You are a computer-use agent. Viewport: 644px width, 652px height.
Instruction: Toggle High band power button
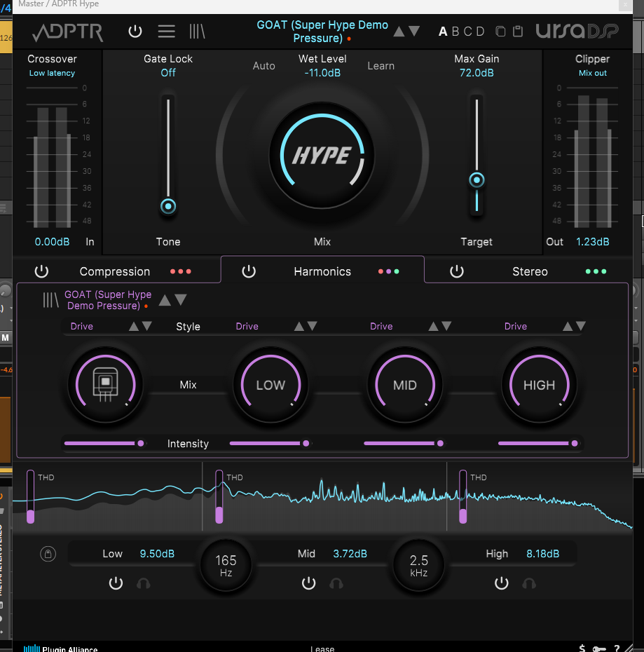(502, 583)
